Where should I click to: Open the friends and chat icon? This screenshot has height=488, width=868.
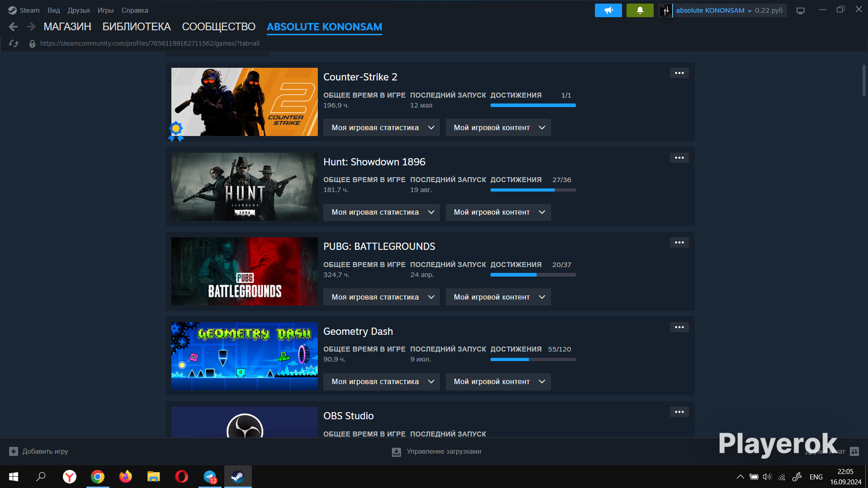(854, 451)
